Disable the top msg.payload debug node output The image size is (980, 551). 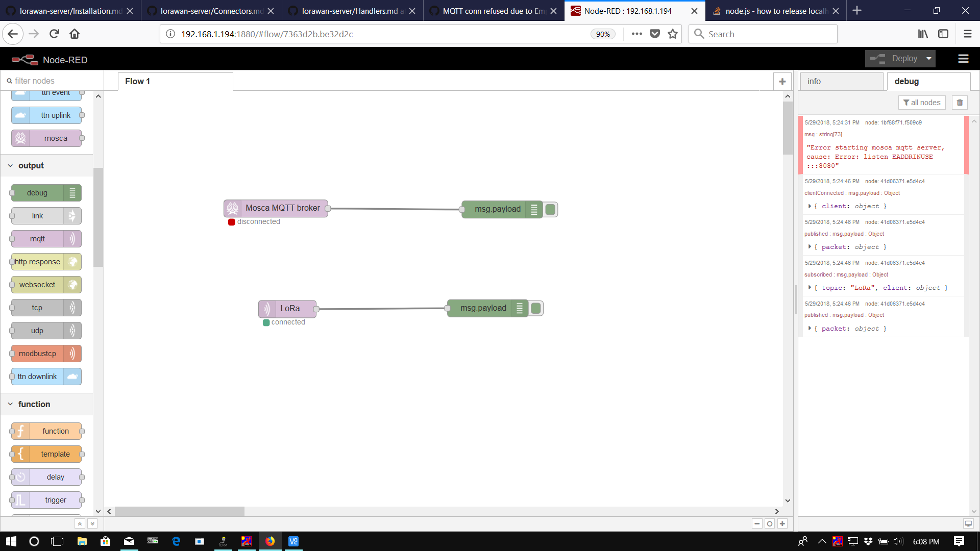(550, 209)
